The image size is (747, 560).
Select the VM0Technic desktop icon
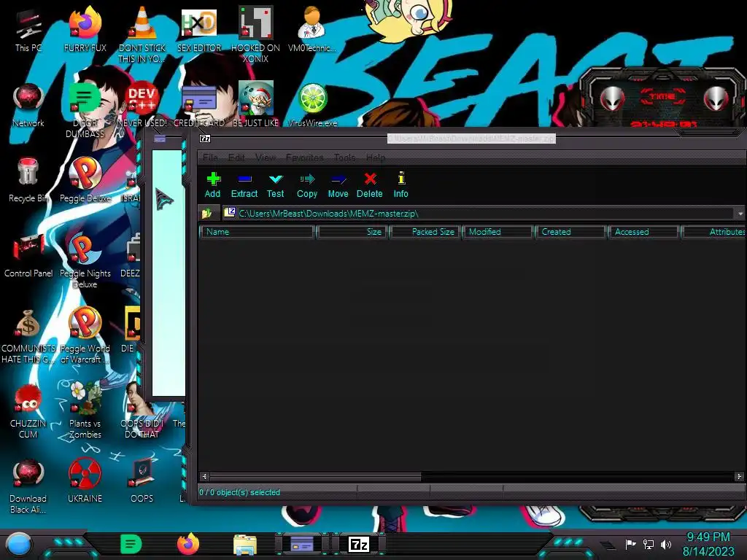[312, 31]
